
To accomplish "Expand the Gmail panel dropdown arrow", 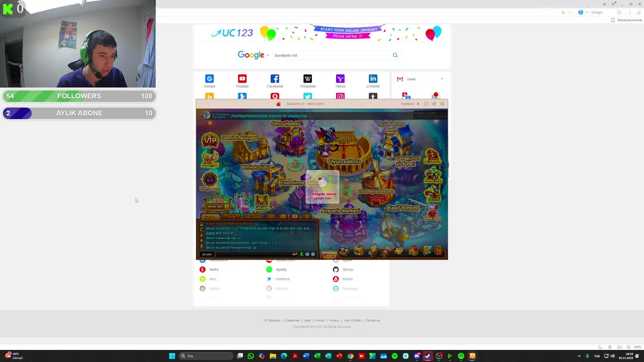I will click(442, 79).
